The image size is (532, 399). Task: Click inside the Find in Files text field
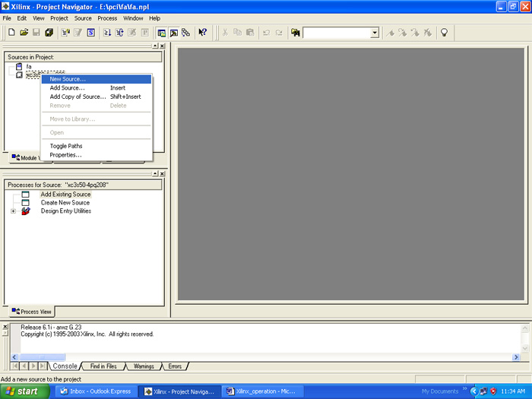(337, 33)
